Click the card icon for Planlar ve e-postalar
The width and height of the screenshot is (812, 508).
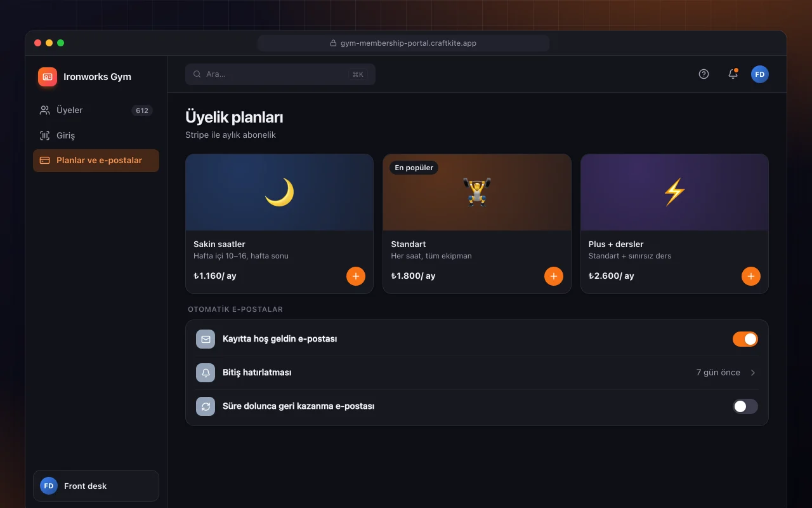click(x=44, y=161)
